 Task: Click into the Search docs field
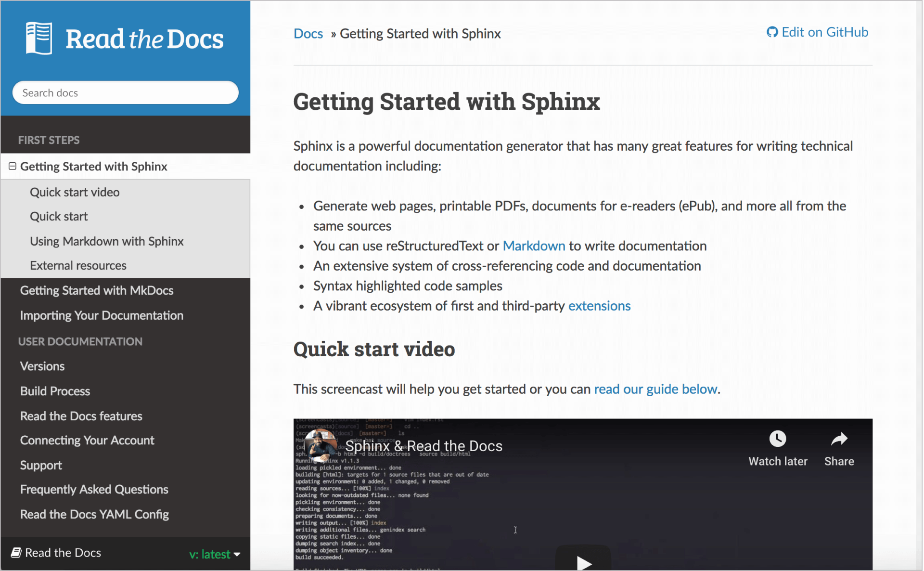pos(125,92)
